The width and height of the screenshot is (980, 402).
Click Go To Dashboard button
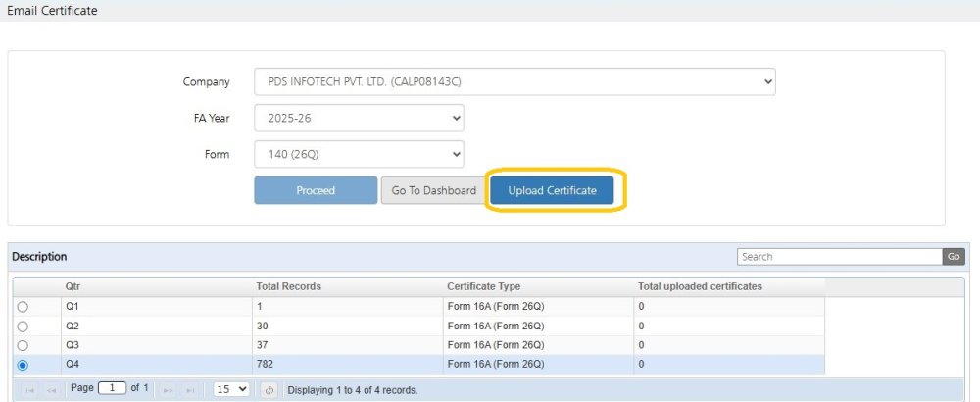[434, 190]
